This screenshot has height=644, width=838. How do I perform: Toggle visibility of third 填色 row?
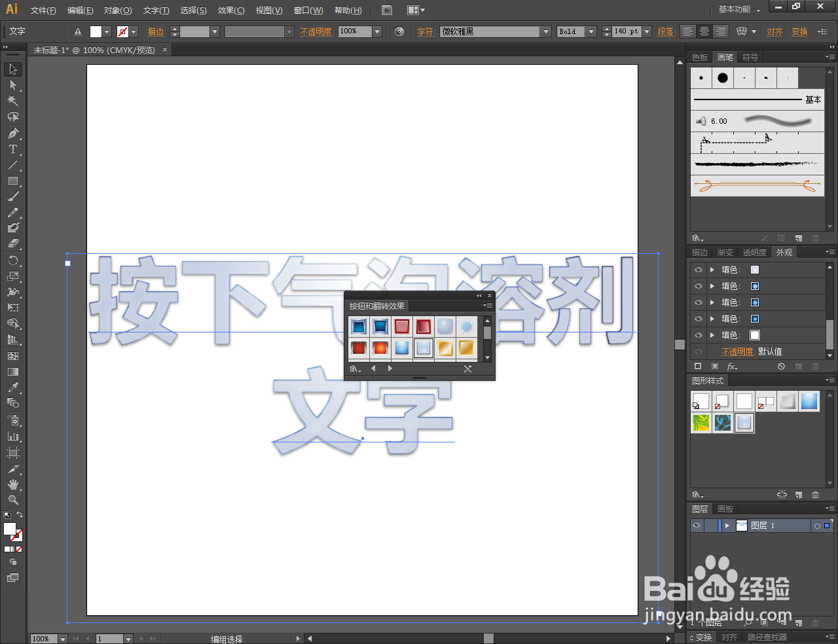pyautogui.click(x=699, y=302)
